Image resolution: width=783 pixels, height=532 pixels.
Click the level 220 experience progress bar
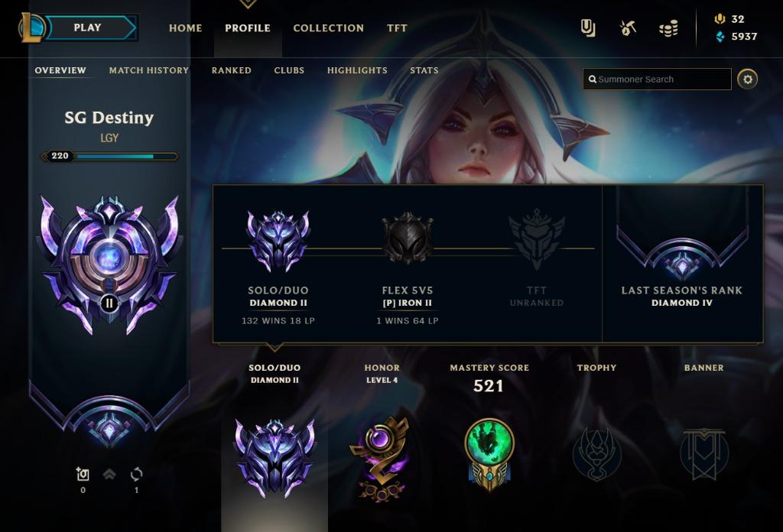click(109, 156)
